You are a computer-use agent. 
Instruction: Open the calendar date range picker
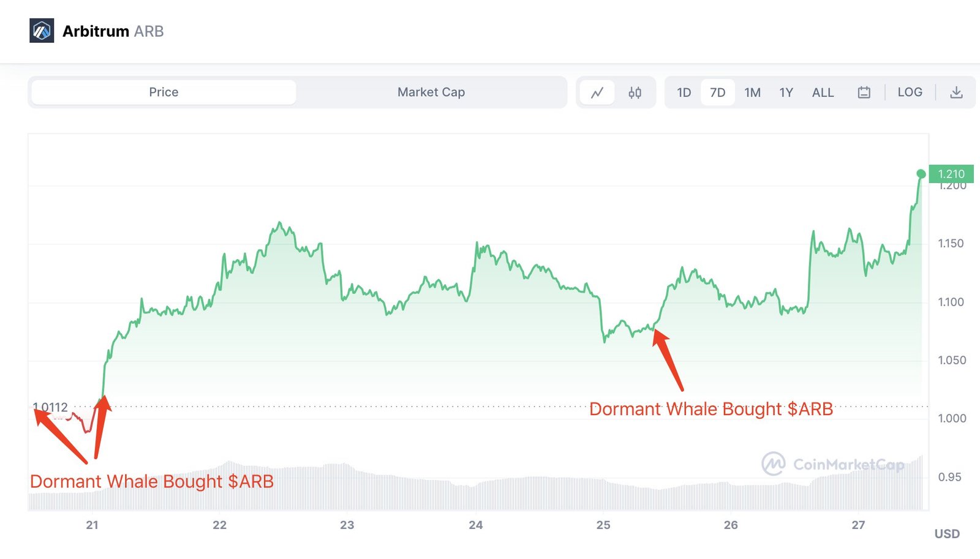pyautogui.click(x=864, y=92)
